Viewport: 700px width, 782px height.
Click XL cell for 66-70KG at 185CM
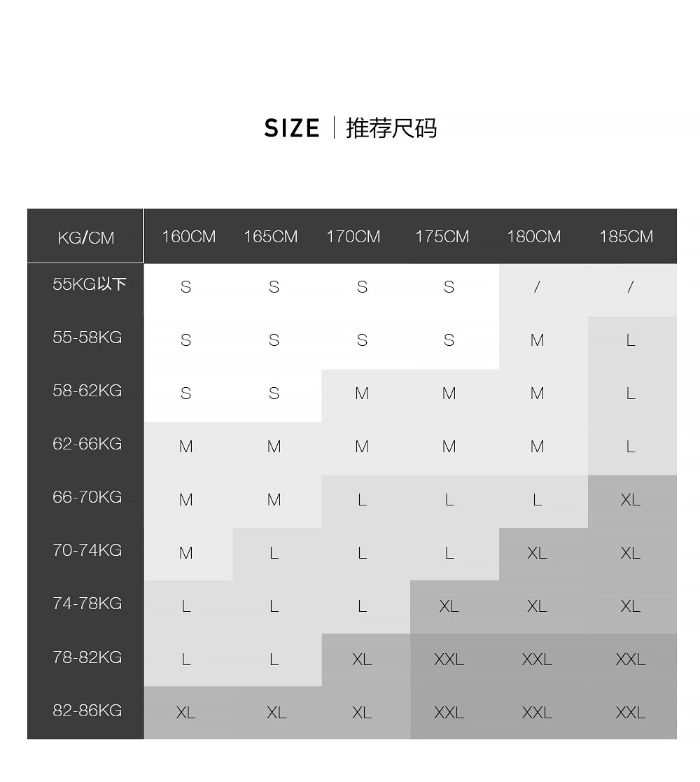630,500
